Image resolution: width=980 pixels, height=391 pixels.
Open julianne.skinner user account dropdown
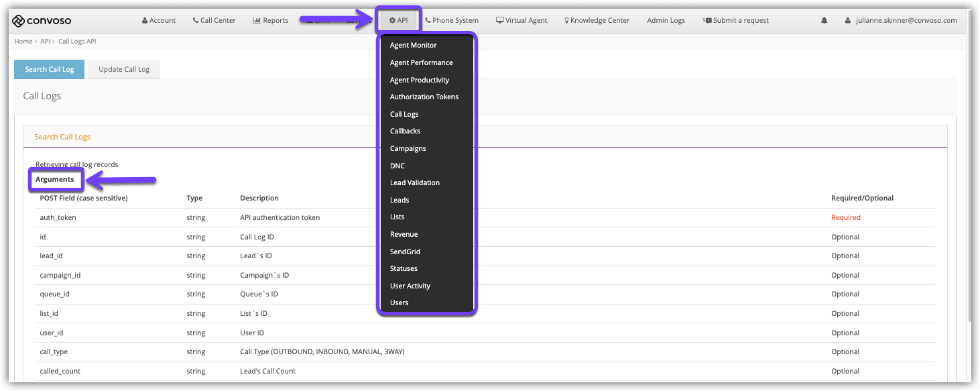coord(901,21)
